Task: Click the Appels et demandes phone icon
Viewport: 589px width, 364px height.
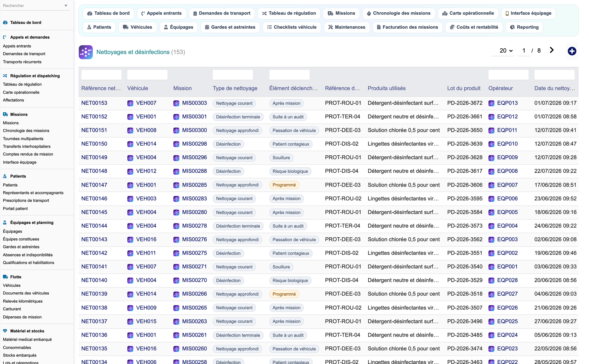Action: click(x=5, y=37)
